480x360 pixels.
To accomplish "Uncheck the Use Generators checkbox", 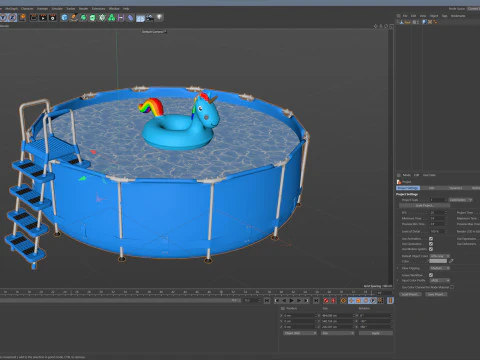I will click(x=431, y=244).
